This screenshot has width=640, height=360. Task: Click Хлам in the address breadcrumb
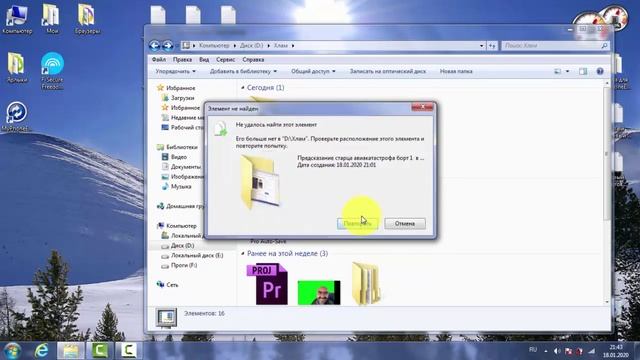281,46
